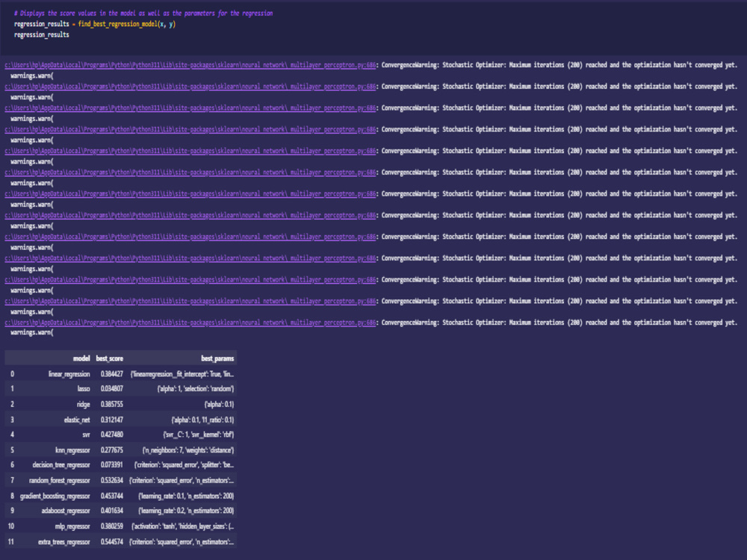Select the 'ridge' model cell
This screenshot has width=747, height=560.
(84, 404)
